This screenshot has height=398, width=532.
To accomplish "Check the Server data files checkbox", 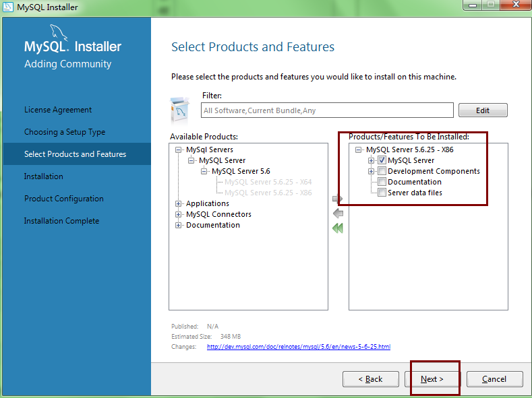I will (382, 193).
